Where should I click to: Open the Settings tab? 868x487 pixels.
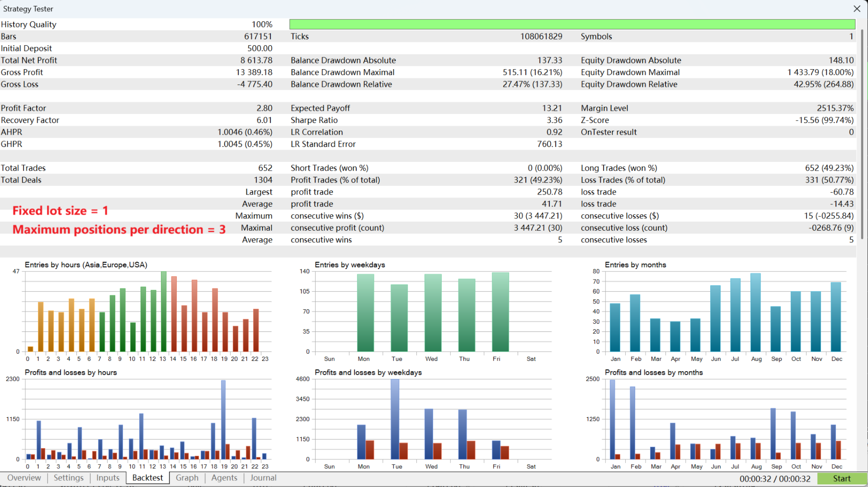click(69, 478)
